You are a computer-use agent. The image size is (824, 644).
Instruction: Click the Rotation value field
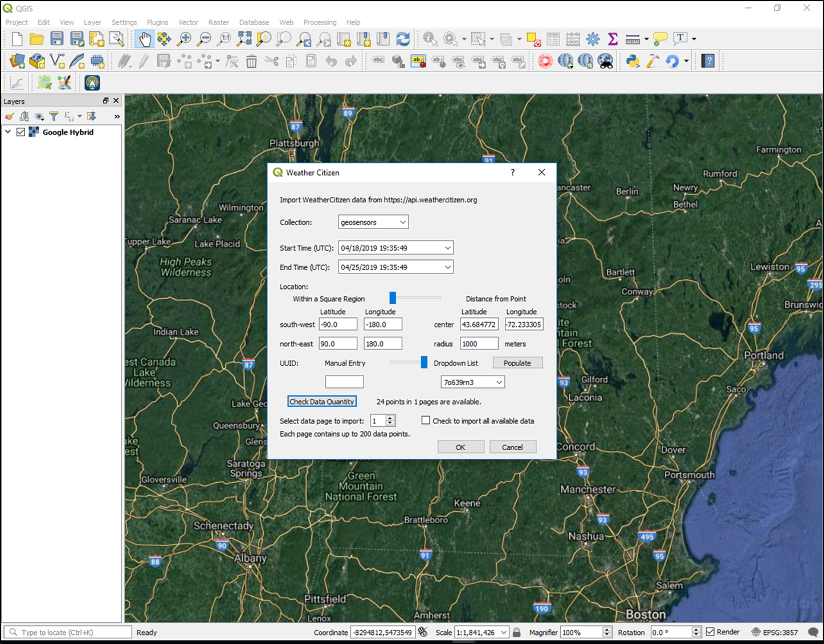tap(671, 632)
